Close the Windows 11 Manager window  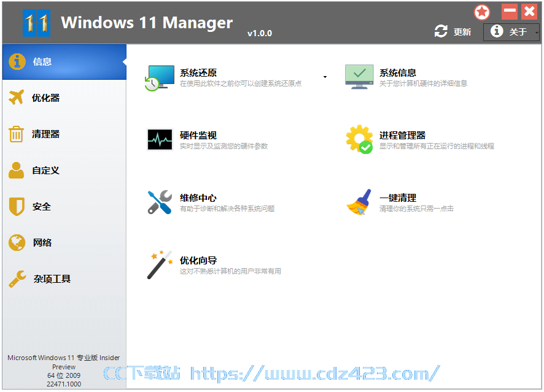pos(529,12)
